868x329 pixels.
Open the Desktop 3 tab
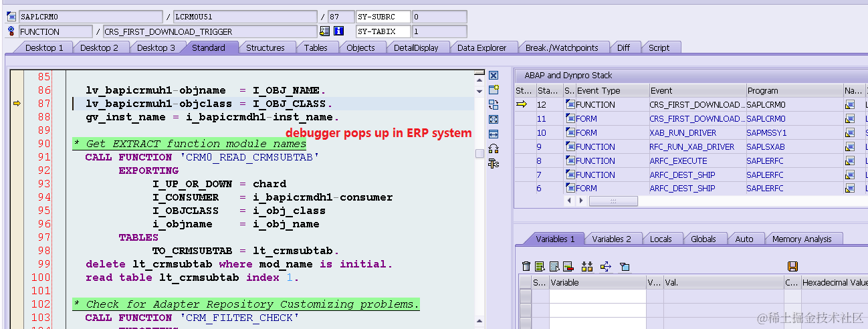[x=156, y=47]
